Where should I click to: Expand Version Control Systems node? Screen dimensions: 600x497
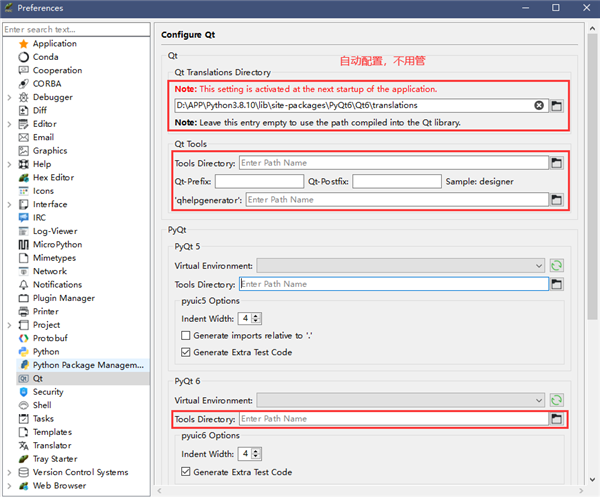tap(9, 473)
